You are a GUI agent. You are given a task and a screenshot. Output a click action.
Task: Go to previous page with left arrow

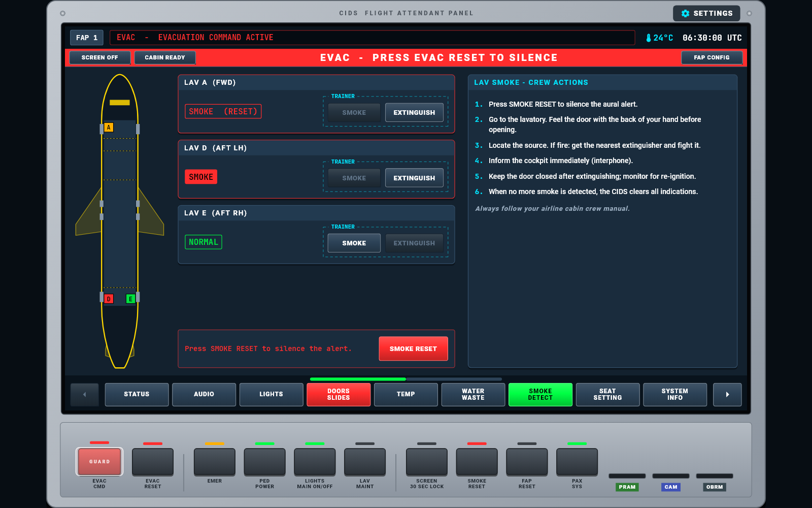(x=84, y=394)
